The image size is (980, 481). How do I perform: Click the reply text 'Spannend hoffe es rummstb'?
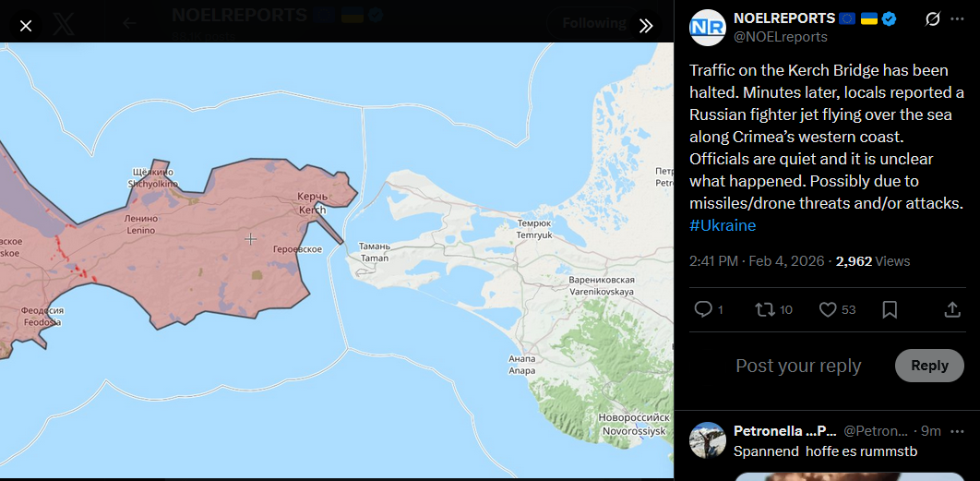(x=825, y=451)
